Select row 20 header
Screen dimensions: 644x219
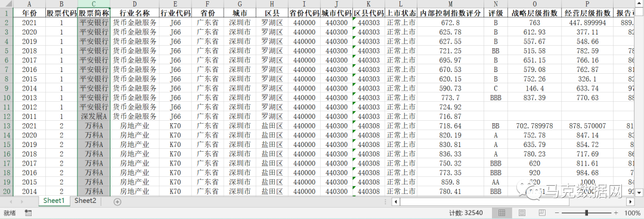(7, 191)
